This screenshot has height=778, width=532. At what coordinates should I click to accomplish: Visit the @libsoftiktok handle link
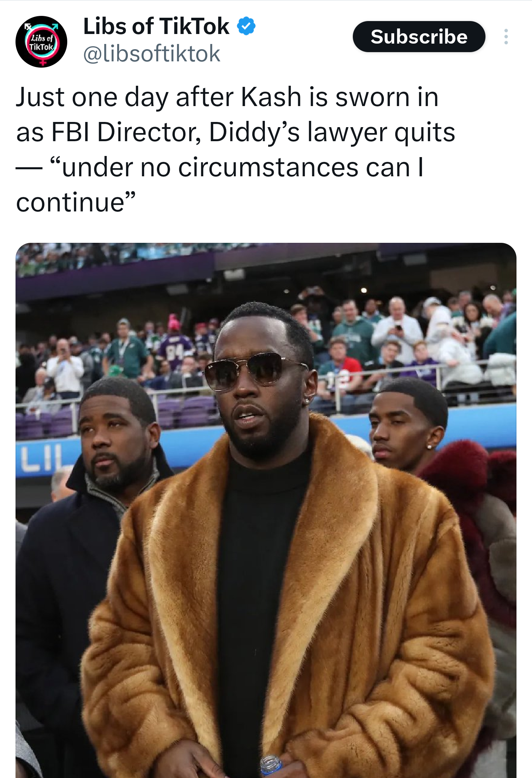pos(152,54)
